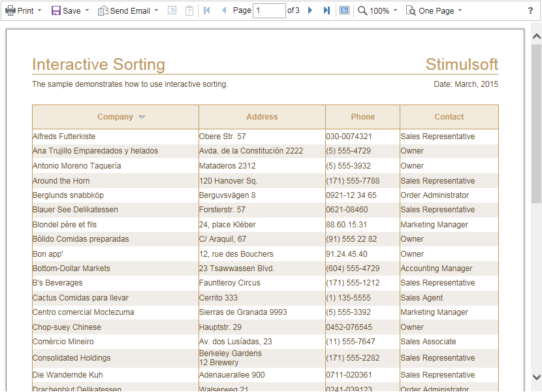Click the Bookmarks panel icon
Viewport: 542px width, 392px height.
[172, 10]
